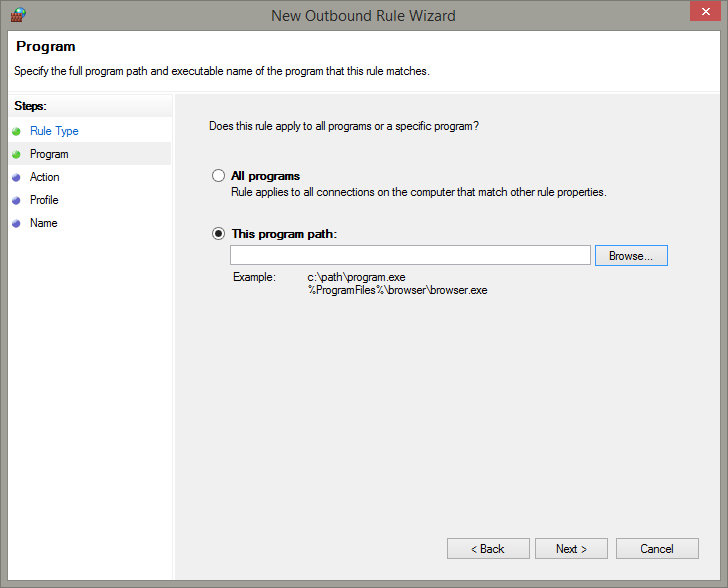This screenshot has height=588, width=728.
Task: Select the This program path radio button
Action: (x=218, y=233)
